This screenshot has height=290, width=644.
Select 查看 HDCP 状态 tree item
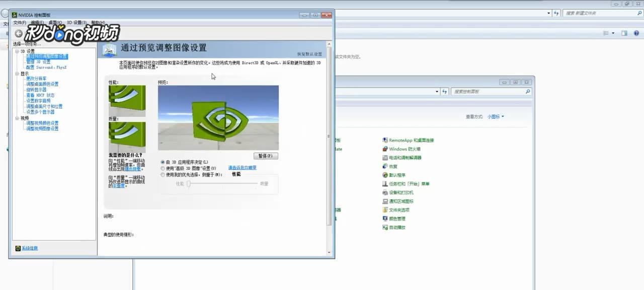coord(40,95)
